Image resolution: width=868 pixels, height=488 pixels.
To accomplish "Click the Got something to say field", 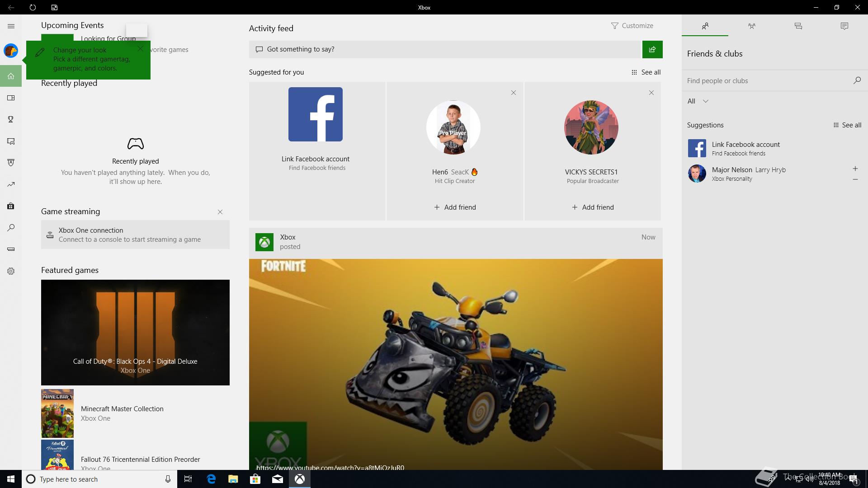I will point(445,49).
